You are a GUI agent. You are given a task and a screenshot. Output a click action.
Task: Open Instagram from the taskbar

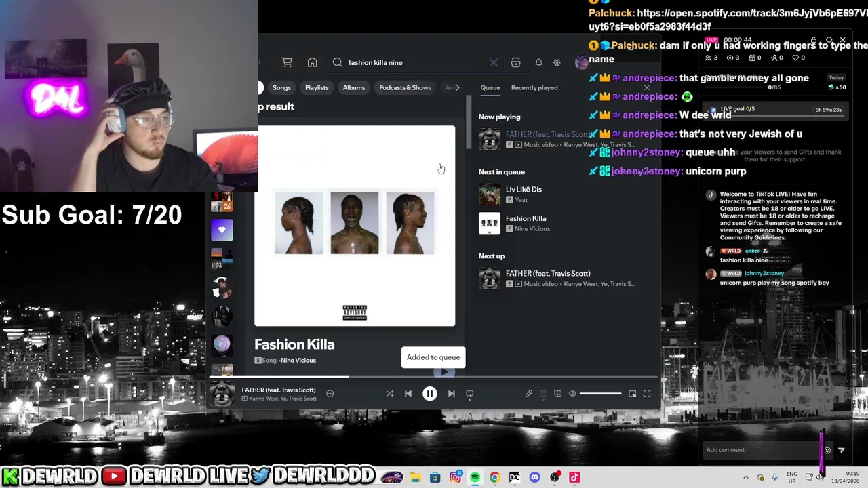[x=455, y=477]
